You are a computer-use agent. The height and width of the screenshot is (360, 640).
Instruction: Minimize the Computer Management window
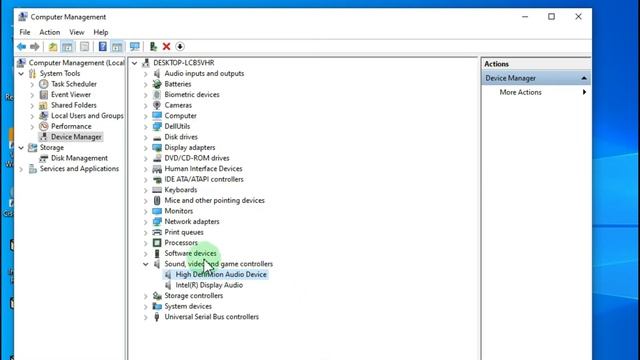[525, 17]
